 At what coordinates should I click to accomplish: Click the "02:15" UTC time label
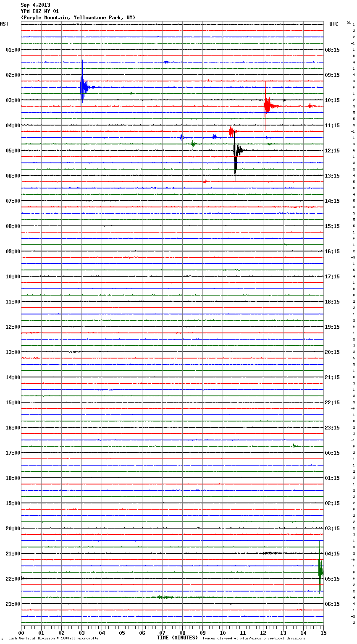pos(332,503)
